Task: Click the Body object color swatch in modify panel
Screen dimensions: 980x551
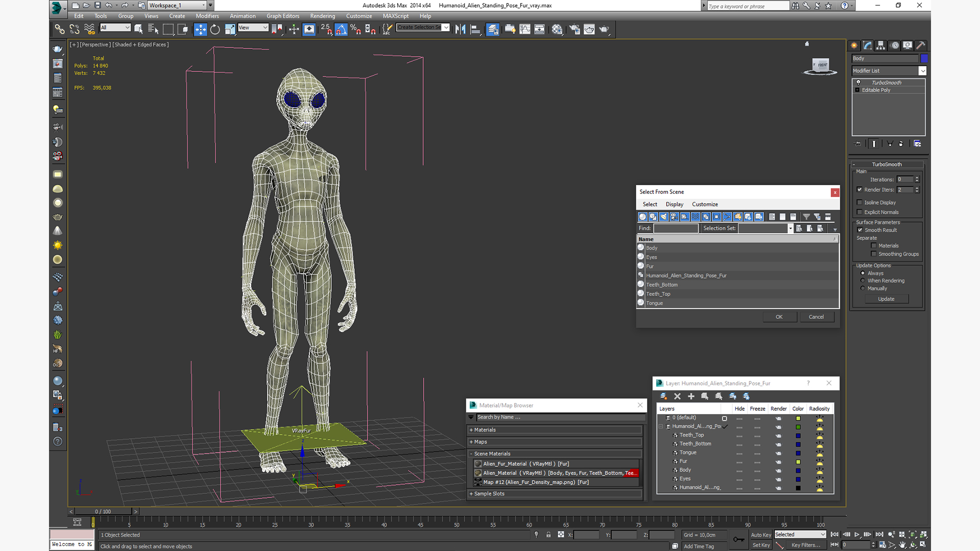Action: click(x=924, y=59)
